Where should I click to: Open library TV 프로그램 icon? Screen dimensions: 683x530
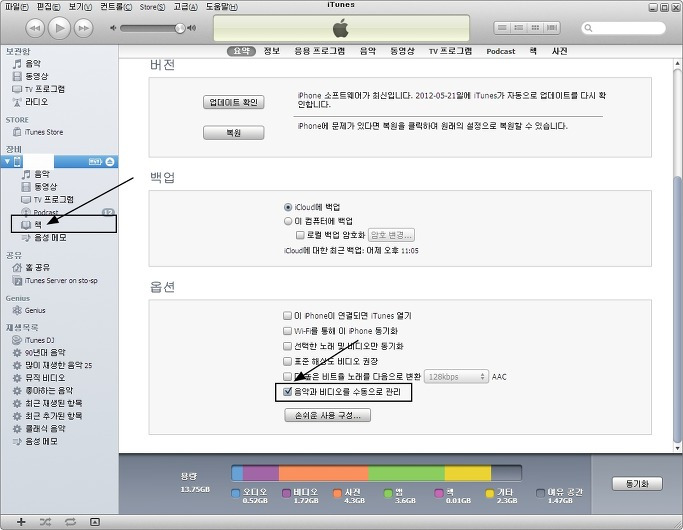click(x=17, y=89)
